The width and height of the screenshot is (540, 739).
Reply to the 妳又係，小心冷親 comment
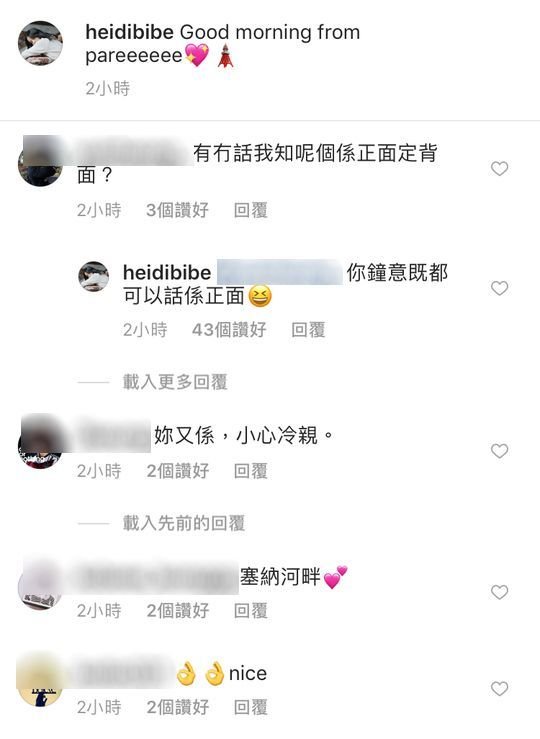tap(251, 471)
